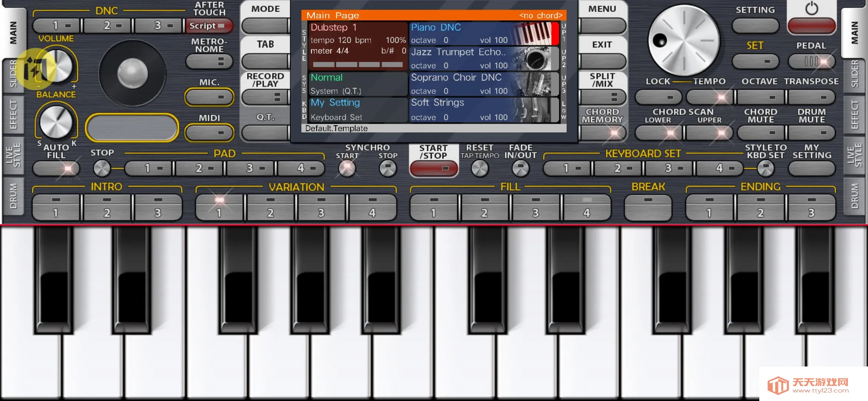Click the Synchro Start round button

pos(347,169)
